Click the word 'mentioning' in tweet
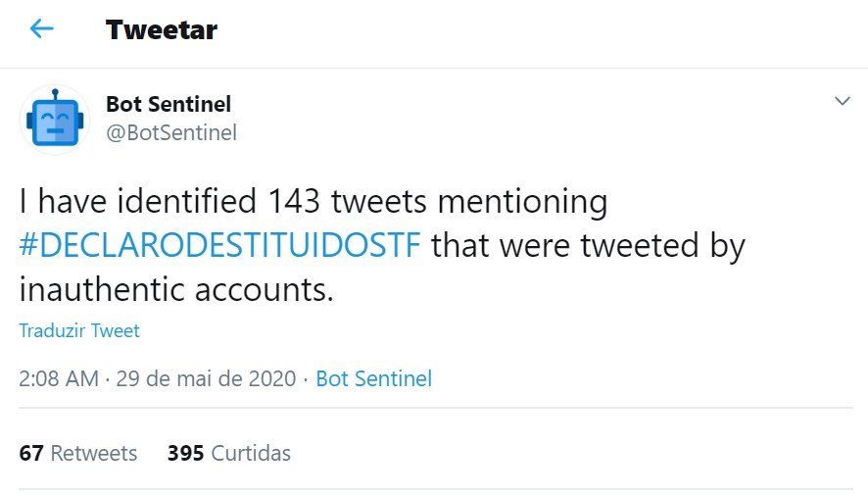Image resolution: width=868 pixels, height=496 pixels. point(522,202)
